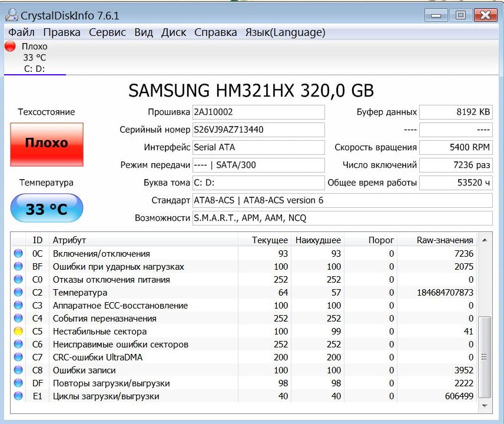Click the Общее время работы value 53520 ч
The height and width of the screenshot is (424, 504).
(456, 183)
